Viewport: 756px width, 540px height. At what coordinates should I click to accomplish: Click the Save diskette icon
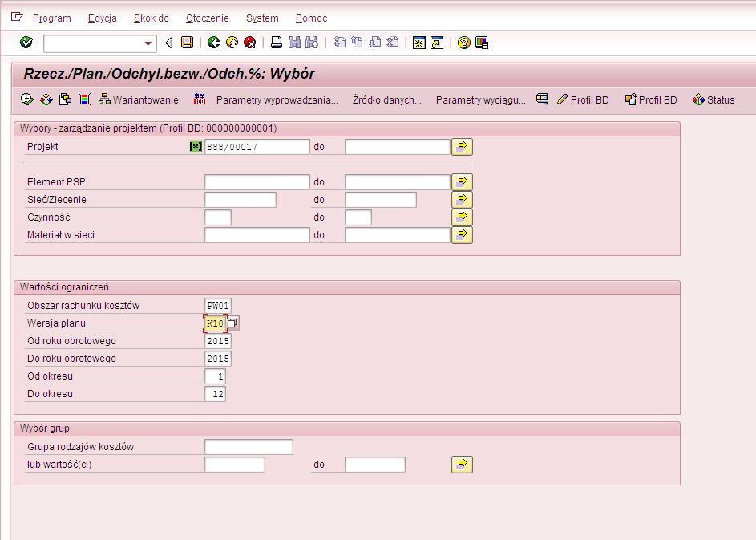coord(187,43)
